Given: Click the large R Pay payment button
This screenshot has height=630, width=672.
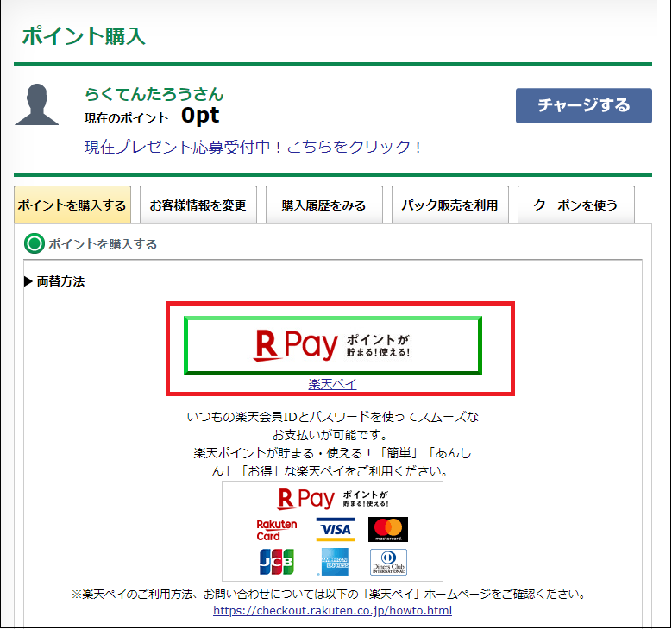Looking at the screenshot, I should [333, 346].
